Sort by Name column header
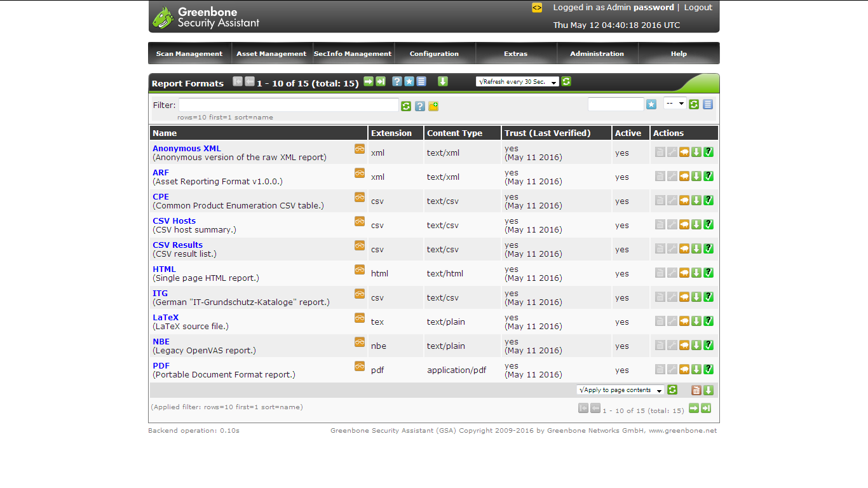Screen dimensions: 868x488 pyautogui.click(x=165, y=133)
